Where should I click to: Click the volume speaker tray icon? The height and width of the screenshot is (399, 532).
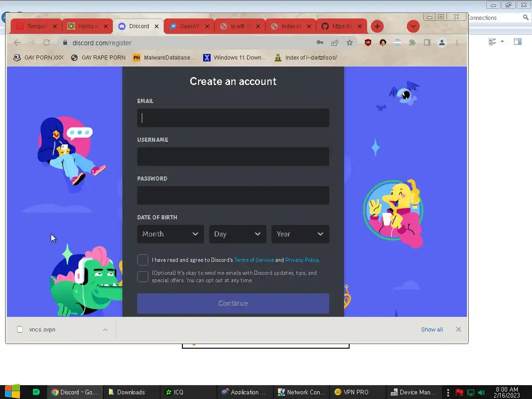[482, 393]
